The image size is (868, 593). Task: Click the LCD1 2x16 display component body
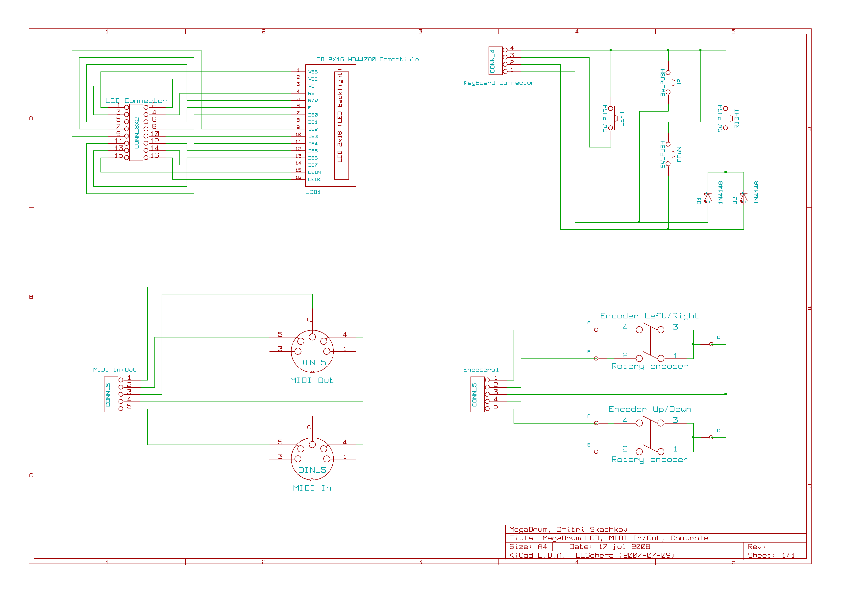330,125
